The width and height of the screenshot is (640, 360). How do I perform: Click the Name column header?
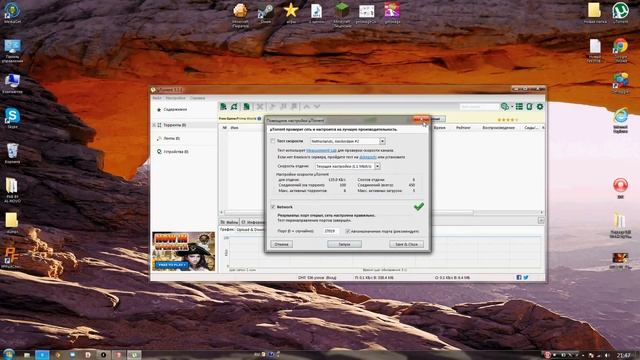click(234, 128)
